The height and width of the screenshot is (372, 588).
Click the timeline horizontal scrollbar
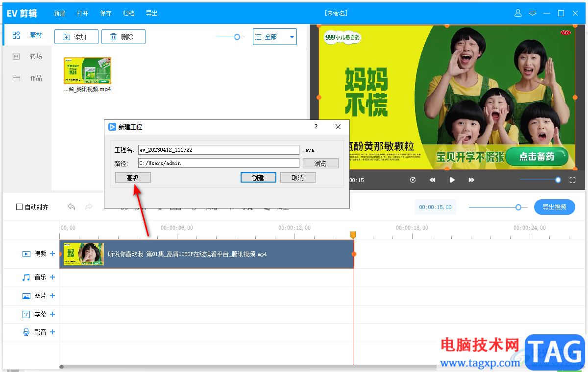(x=247, y=366)
